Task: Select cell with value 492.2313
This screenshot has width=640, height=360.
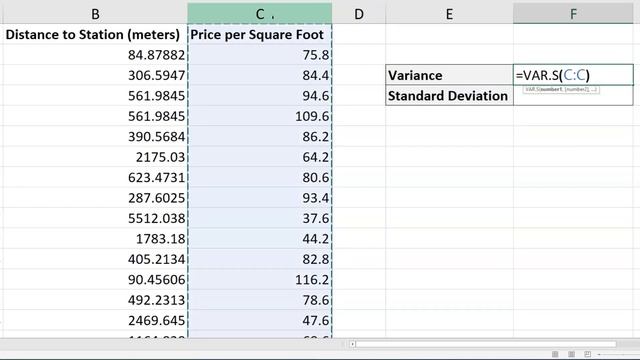Action: (x=95, y=300)
